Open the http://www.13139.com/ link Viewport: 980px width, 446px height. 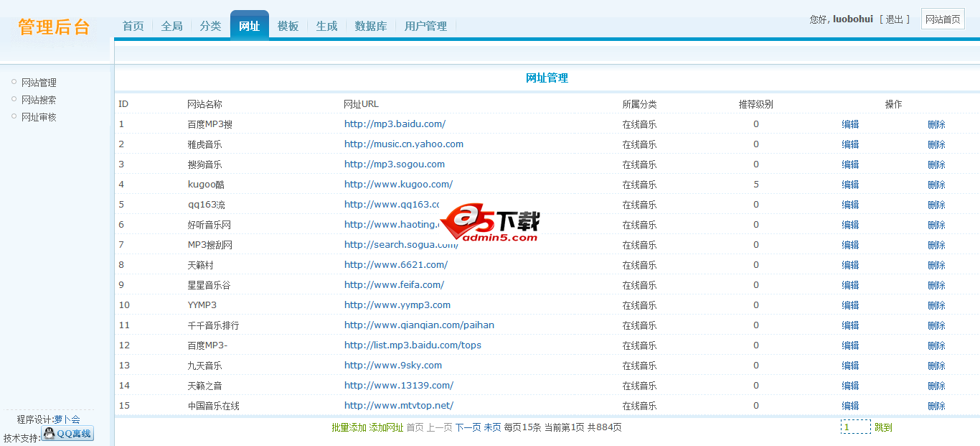click(x=399, y=386)
